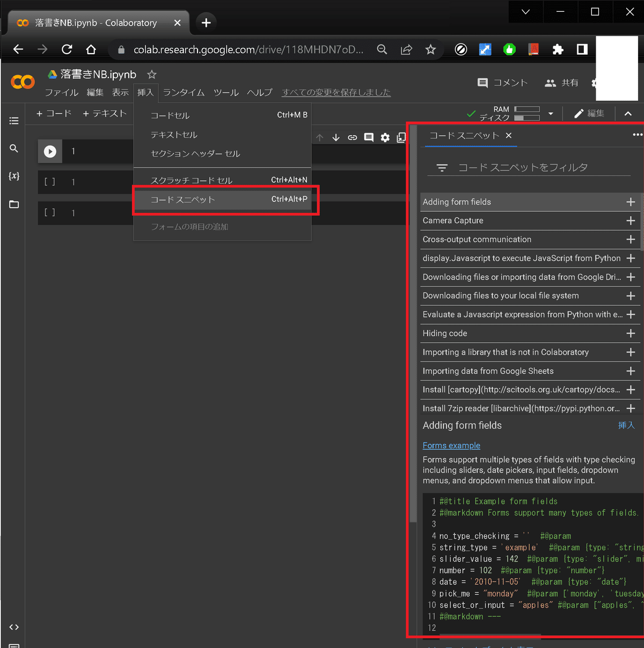Screen dimensions: 644x648
Task: Copy the cell link using the link icon
Action: click(352, 137)
